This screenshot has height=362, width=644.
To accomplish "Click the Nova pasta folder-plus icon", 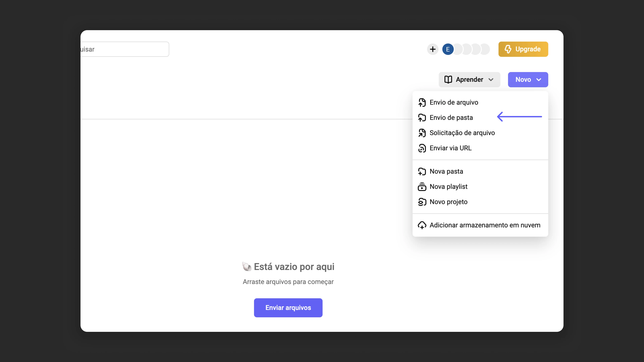I will (422, 172).
